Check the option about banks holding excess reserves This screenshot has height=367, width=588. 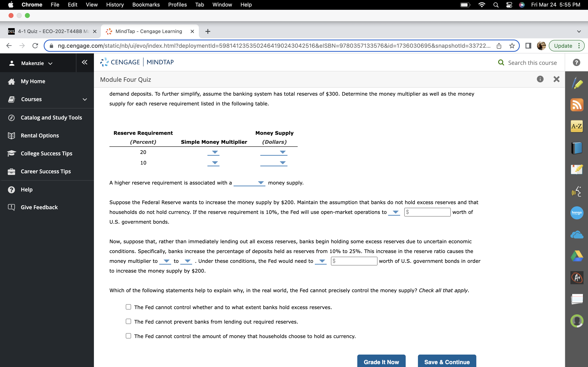point(129,307)
